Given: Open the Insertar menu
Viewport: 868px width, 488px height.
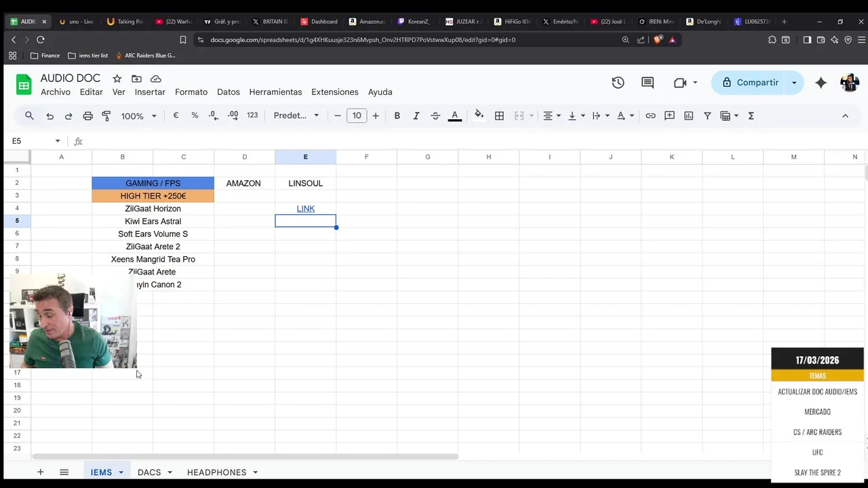Looking at the screenshot, I should click(150, 92).
